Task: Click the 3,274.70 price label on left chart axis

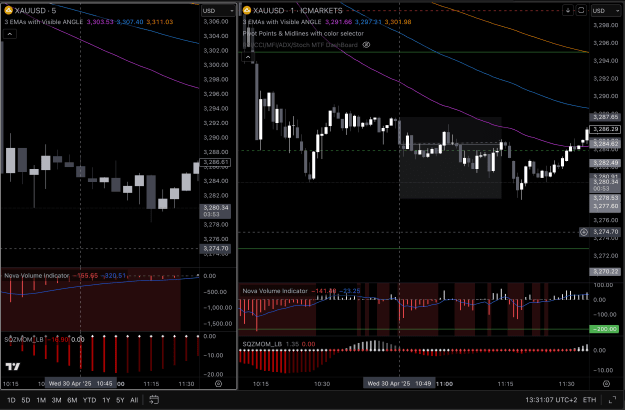Action: coord(215,248)
